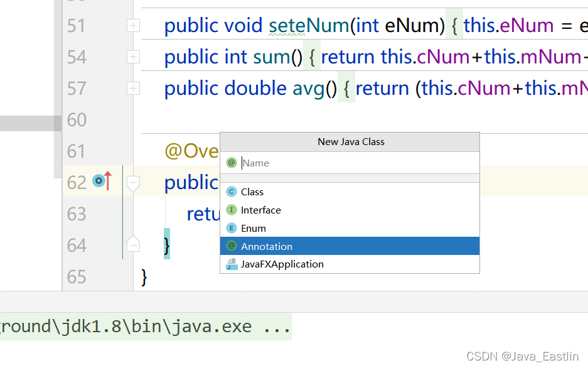Collapse method block at line 62
Image resolution: width=588 pixels, height=368 pixels.
click(x=133, y=183)
